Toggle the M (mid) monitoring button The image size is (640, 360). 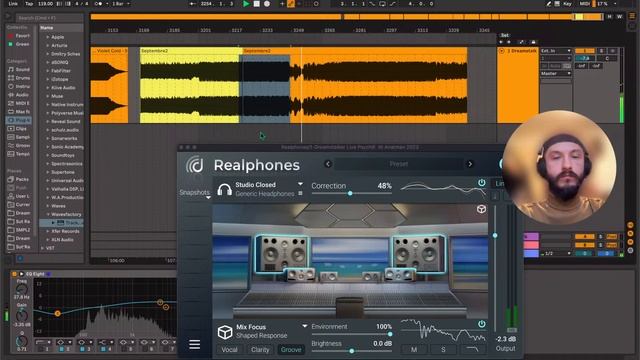coord(414,349)
